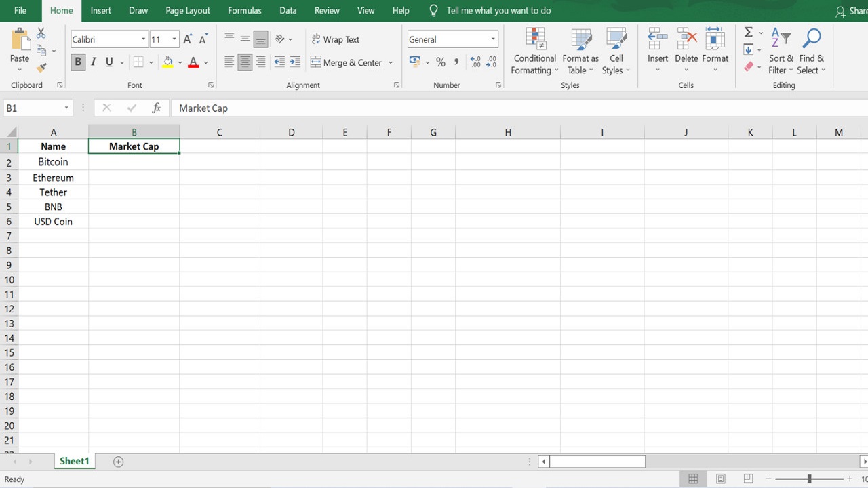Click the Format Painter brush icon
868x488 pixels.
[41, 68]
